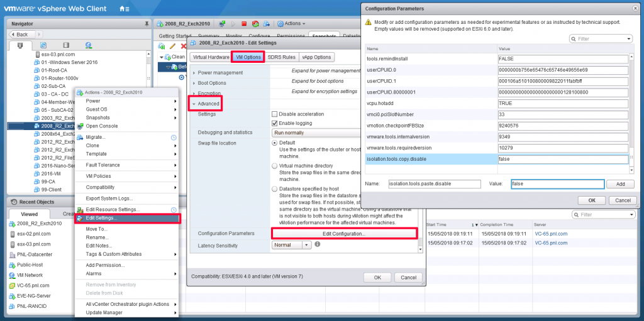Viewport: 644px width, 321px height.
Task: Uncheck Enable logging checkbox
Action: pyautogui.click(x=274, y=123)
